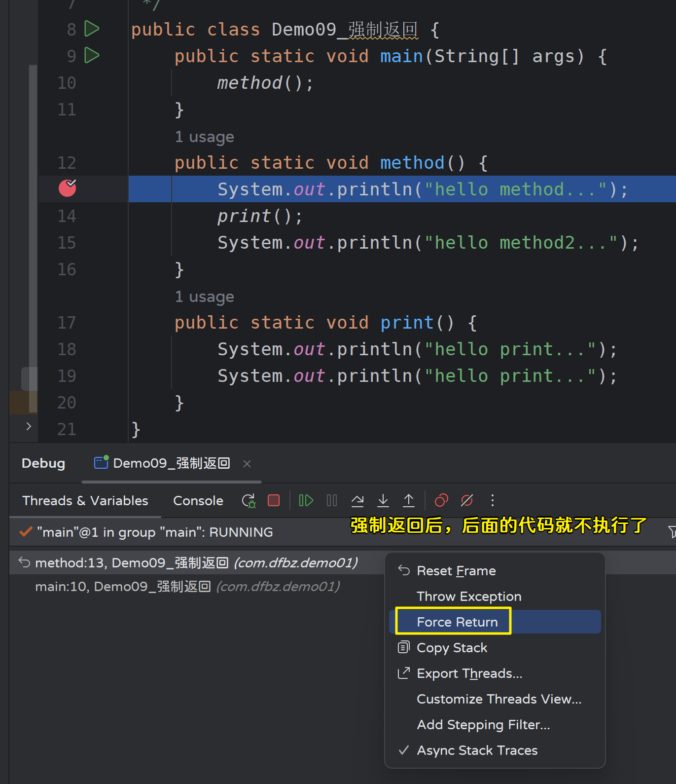The height and width of the screenshot is (784, 676).
Task: Click the class name Demo09_强制返回 in the editor
Action: point(345,30)
